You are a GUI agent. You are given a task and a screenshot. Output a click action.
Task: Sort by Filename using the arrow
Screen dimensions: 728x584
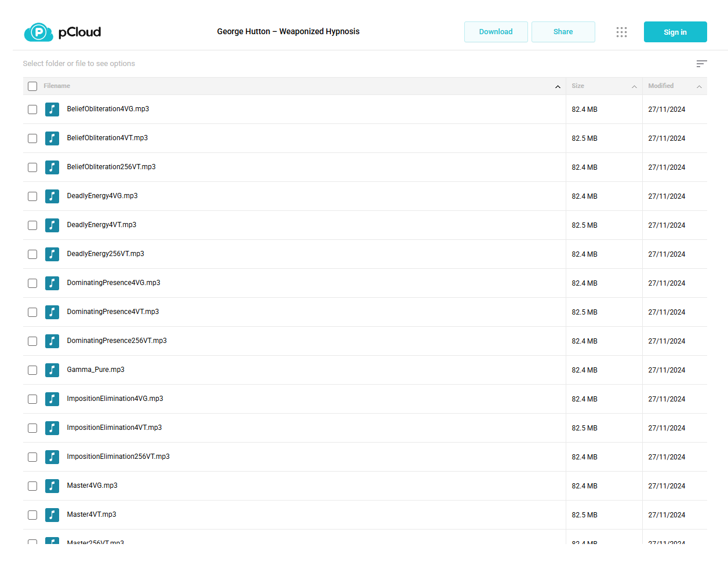[558, 87]
